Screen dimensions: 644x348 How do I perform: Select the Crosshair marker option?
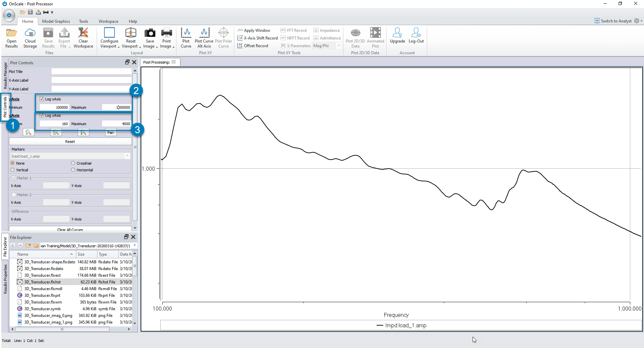pyautogui.click(x=73, y=163)
